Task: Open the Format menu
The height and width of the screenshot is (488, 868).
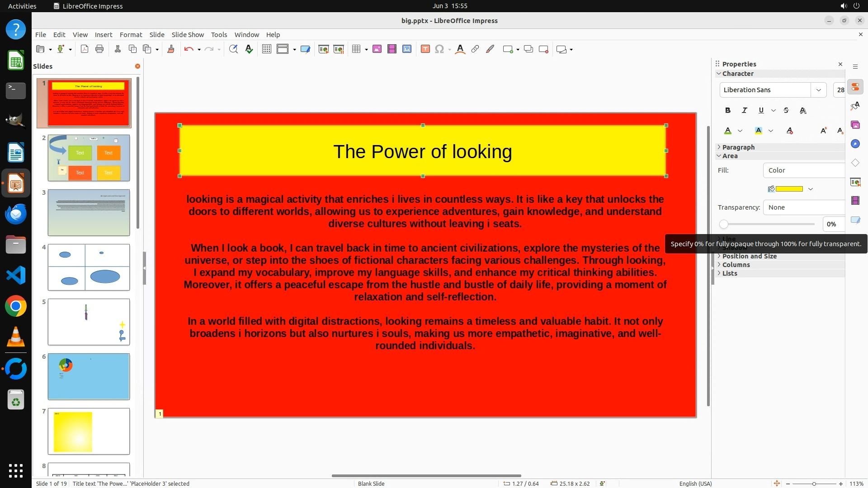Action: [x=131, y=35]
